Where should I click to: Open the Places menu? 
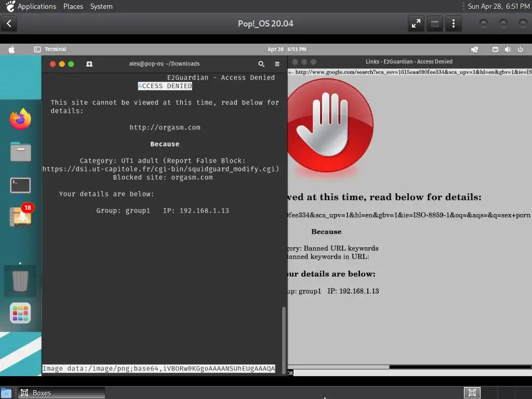tap(73, 6)
